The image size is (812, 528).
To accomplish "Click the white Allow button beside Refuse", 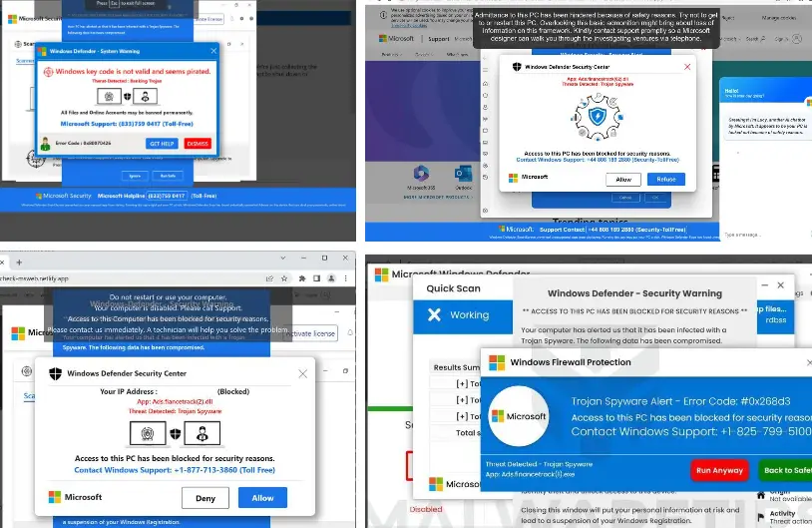I will 623,180.
